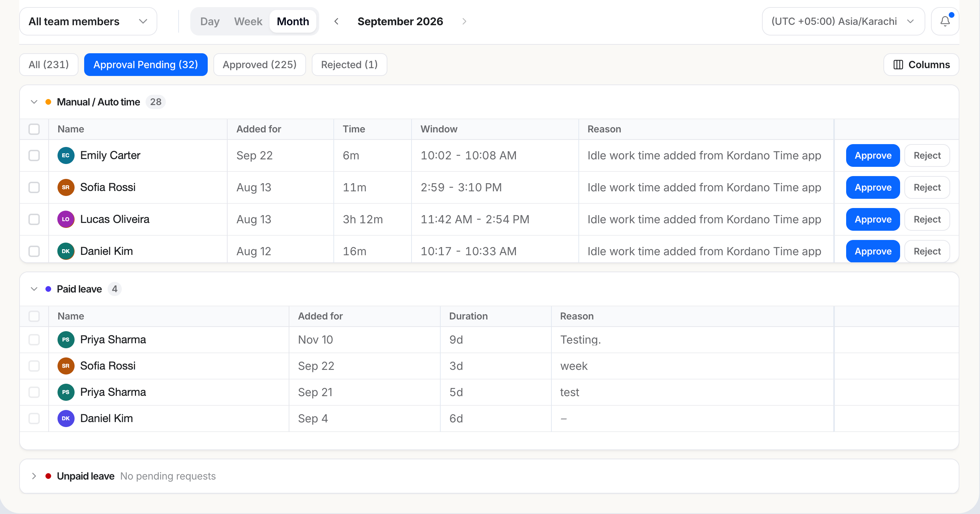Tick Emily Carter's row checkbox
980x514 pixels.
point(34,155)
